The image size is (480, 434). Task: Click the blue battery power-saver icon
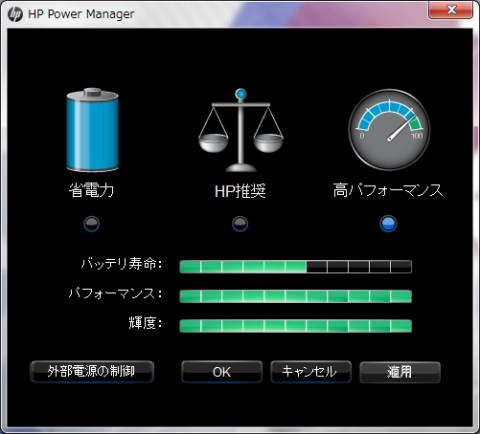point(92,130)
